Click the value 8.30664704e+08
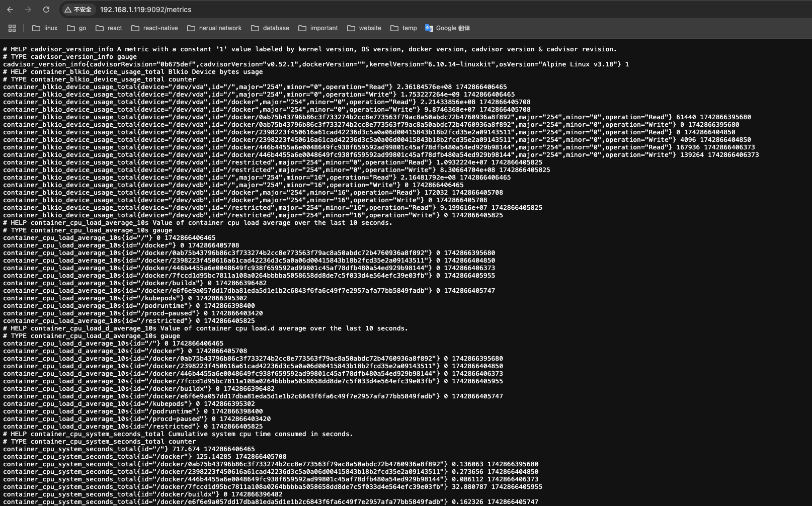This screenshot has width=812, height=506. [467, 170]
